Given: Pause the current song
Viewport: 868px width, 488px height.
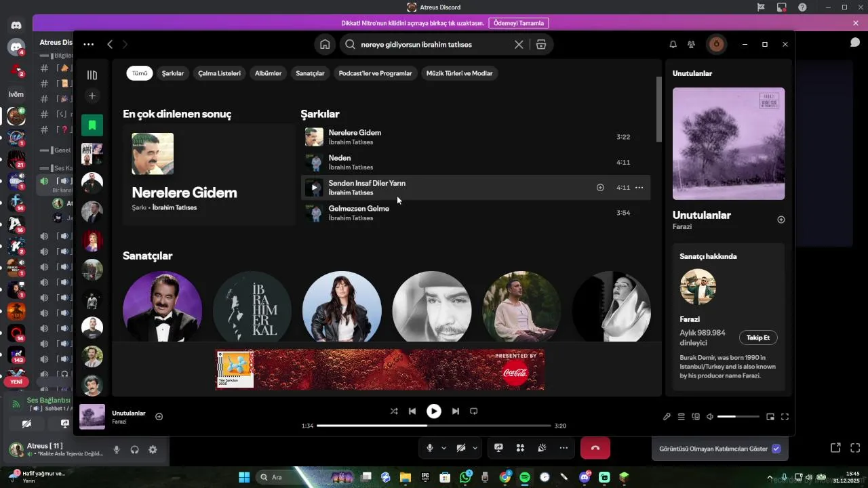Looking at the screenshot, I should [434, 411].
